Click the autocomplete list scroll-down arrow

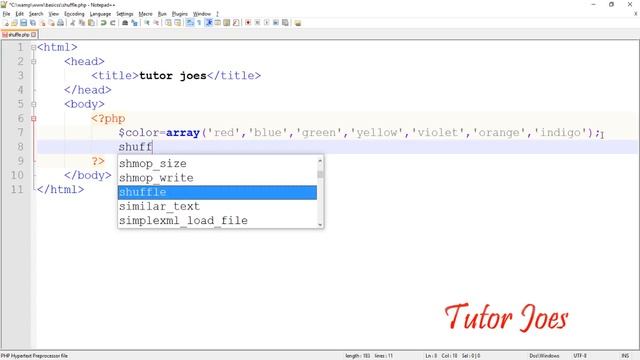pyautogui.click(x=320, y=224)
